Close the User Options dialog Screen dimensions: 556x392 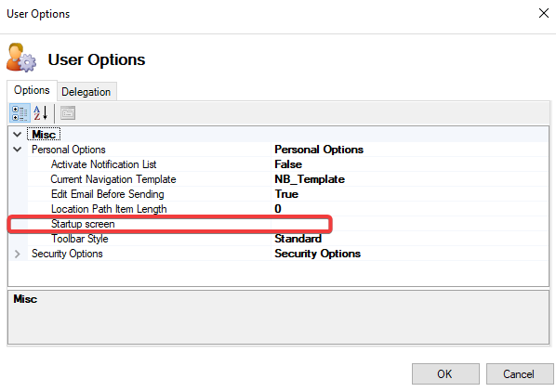[544, 13]
